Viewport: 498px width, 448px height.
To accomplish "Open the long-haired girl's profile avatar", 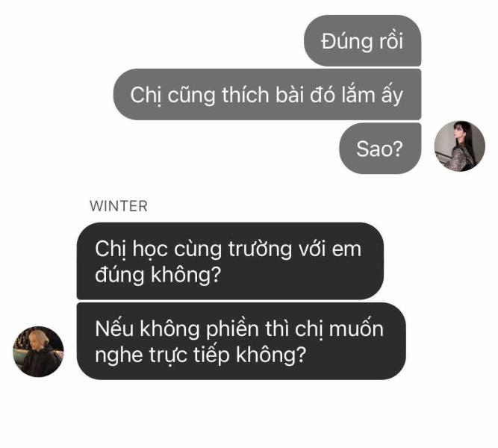I will (459, 146).
